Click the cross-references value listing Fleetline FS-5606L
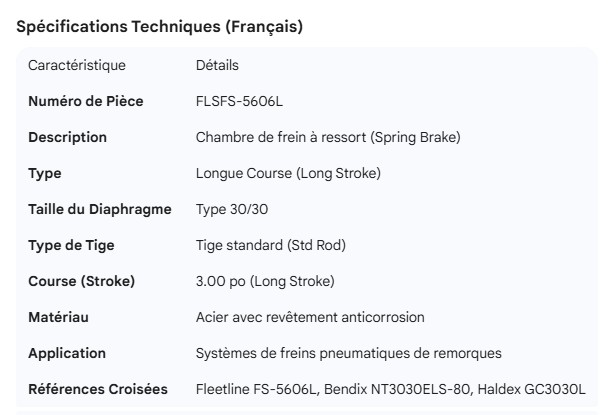The width and height of the screenshot is (608, 415). point(391,389)
